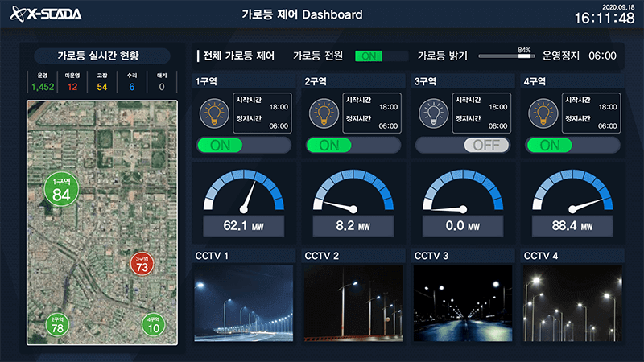This screenshot has width=644, height=362.
Task: Click the 2020.09.18 date text
Action: point(618,7)
